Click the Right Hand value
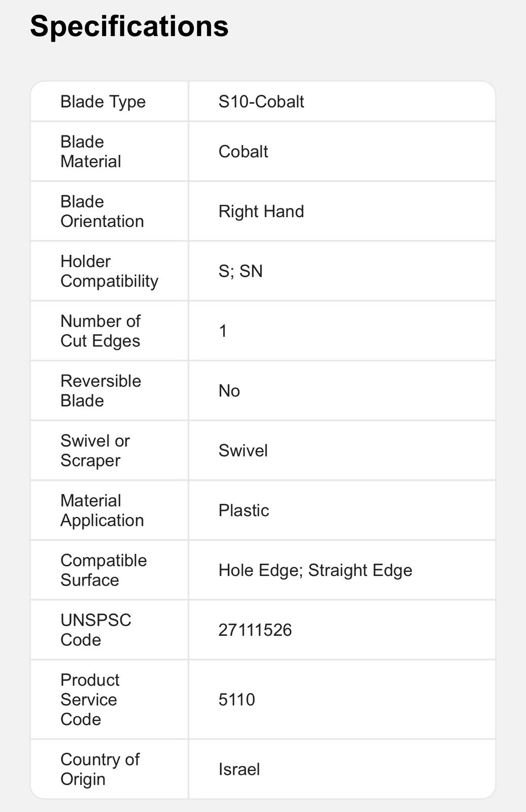The width and height of the screenshot is (526, 812). 261,211
